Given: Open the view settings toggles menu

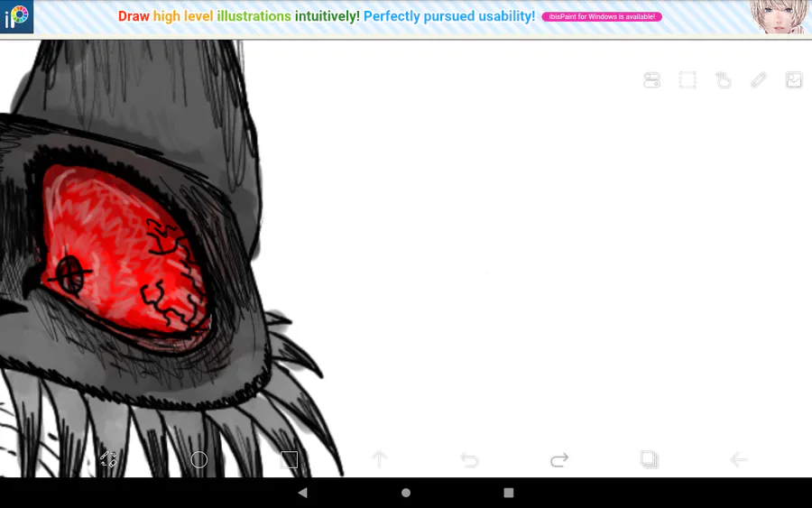Looking at the screenshot, I should coord(652,80).
